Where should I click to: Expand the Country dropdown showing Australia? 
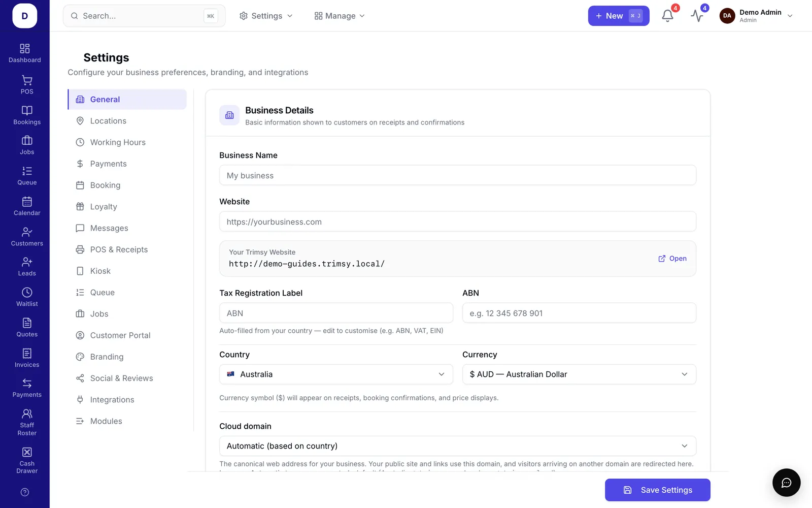336,374
